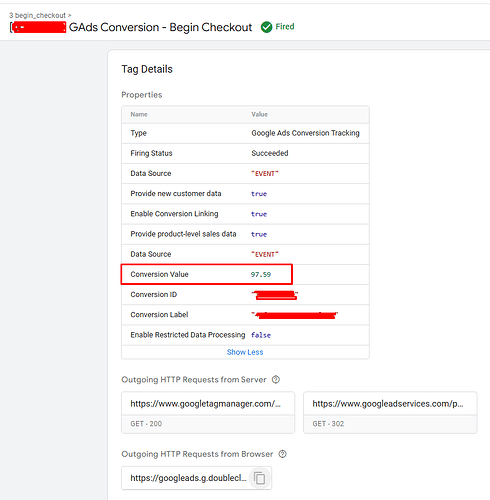Click the Conversion Value row label
This screenshot has width=490, height=500.
point(159,274)
